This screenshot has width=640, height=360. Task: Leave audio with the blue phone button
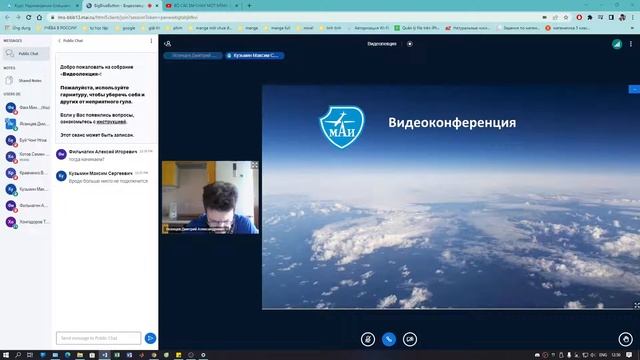pos(389,339)
